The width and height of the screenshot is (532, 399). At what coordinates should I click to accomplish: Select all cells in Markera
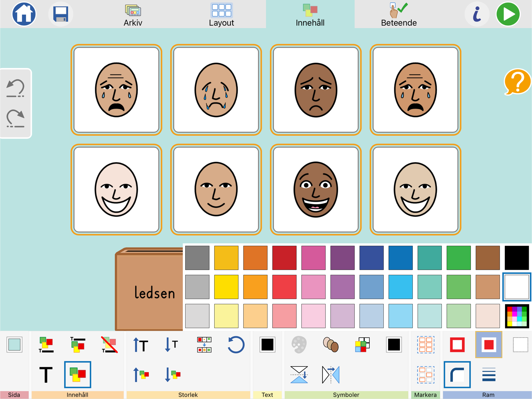[x=426, y=345]
